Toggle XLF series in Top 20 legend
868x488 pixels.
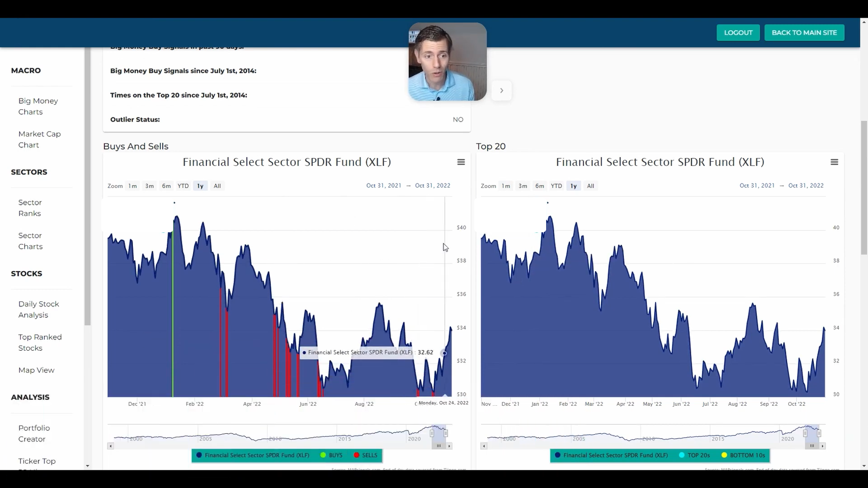pyautogui.click(x=611, y=455)
